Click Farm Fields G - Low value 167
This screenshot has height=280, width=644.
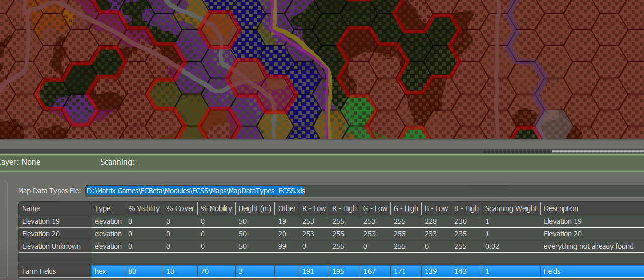[376, 271]
